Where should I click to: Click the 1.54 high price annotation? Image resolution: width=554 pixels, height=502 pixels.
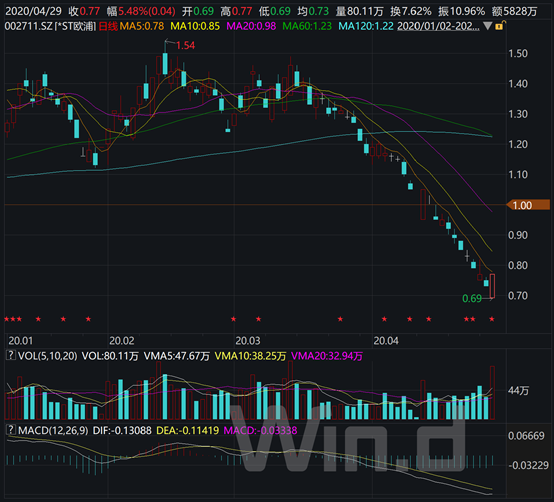tap(185, 45)
